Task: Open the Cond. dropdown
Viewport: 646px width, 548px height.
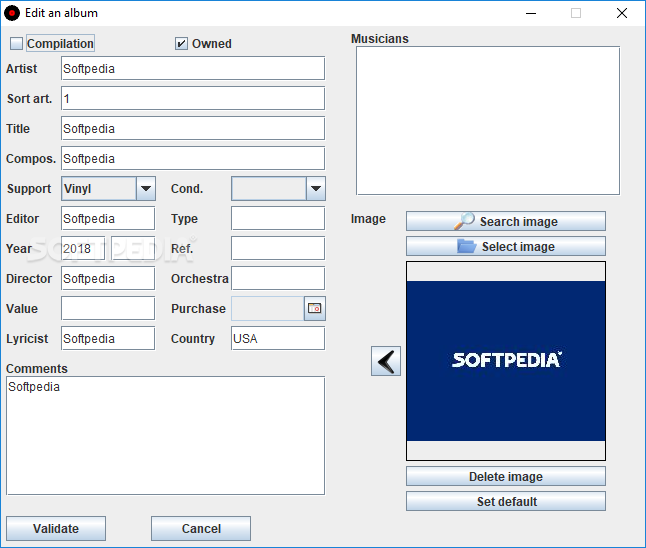Action: 279,189
